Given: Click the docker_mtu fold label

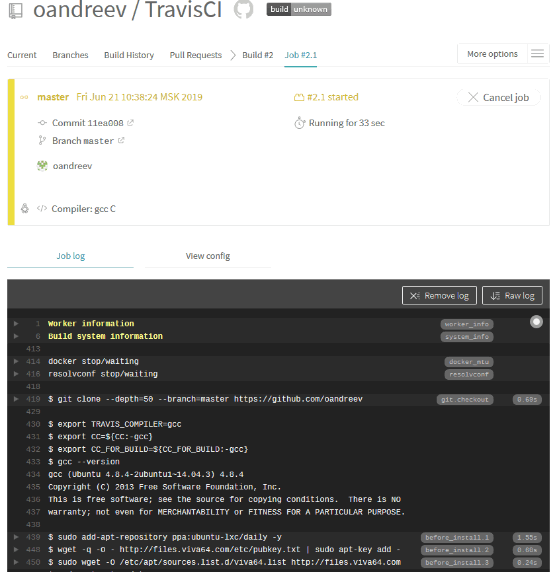Looking at the screenshot, I should (x=469, y=362).
